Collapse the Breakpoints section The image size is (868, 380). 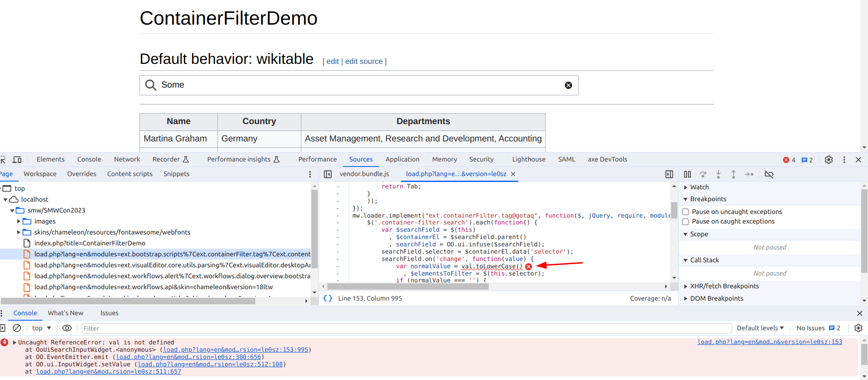[x=685, y=199]
